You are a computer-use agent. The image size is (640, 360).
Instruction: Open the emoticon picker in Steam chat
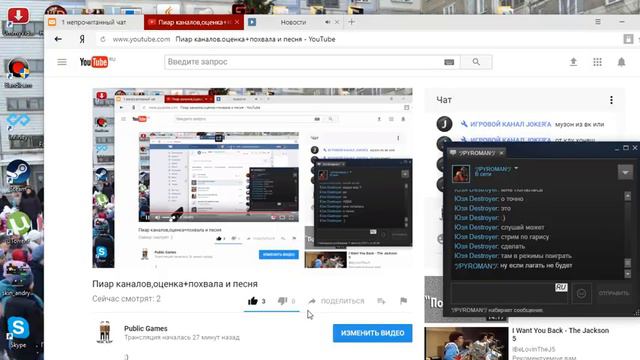581,293
